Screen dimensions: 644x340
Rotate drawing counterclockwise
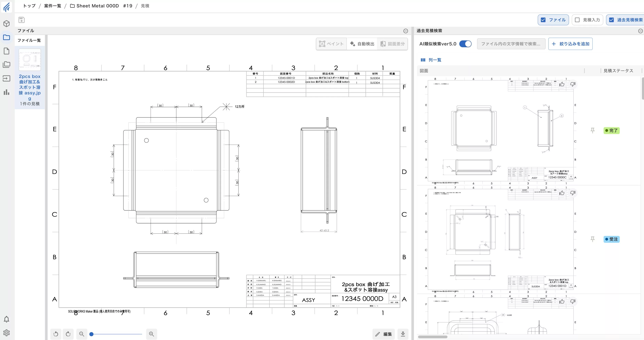pyautogui.click(x=56, y=334)
